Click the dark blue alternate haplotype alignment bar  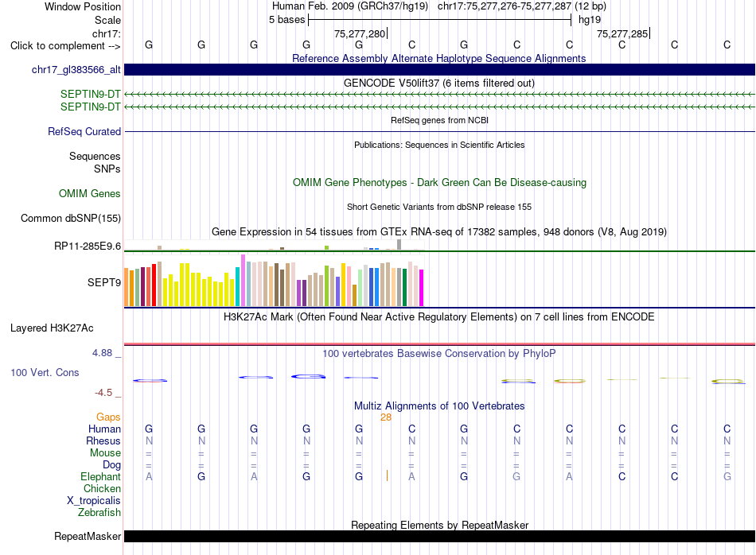coord(440,70)
